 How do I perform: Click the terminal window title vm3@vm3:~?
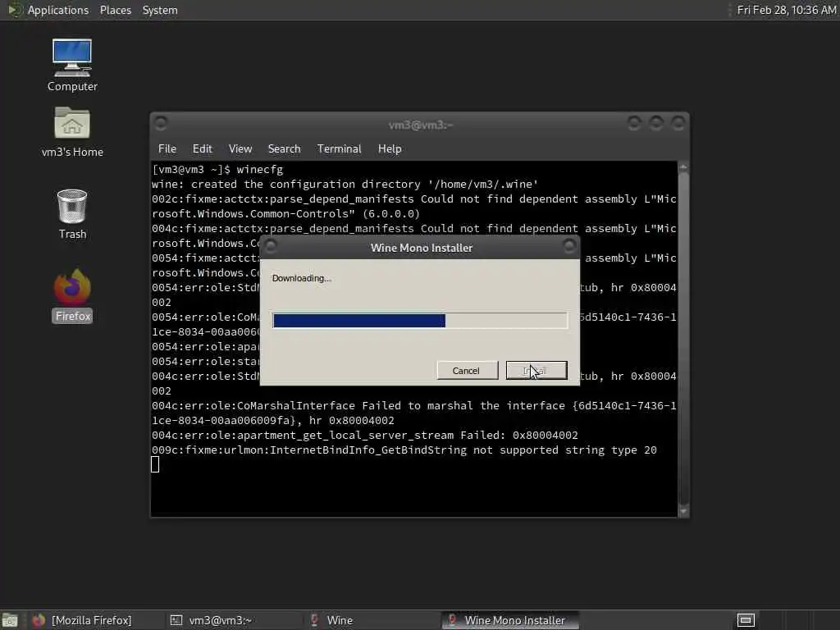point(421,125)
